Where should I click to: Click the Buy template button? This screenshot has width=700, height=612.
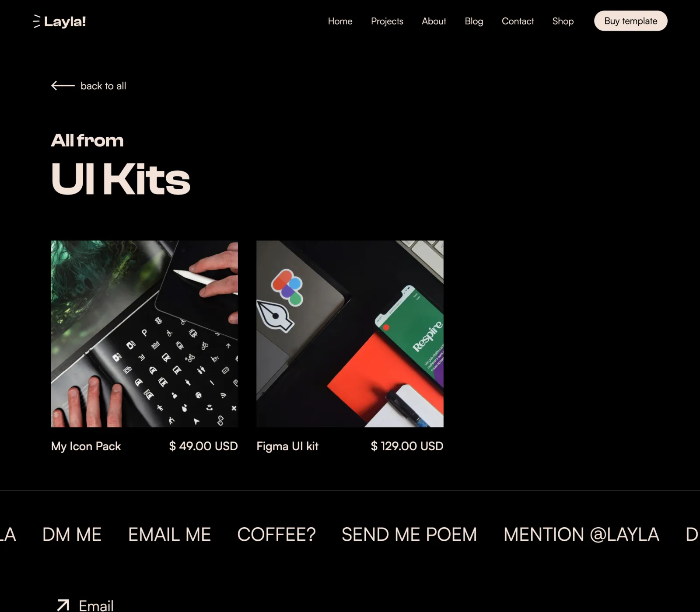point(630,21)
